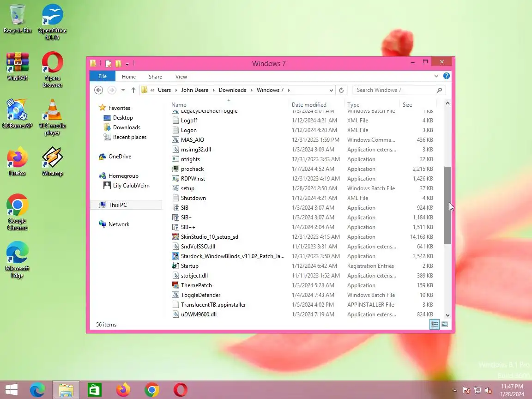Switch to Details view layout icon
The height and width of the screenshot is (399, 532).
435,324
